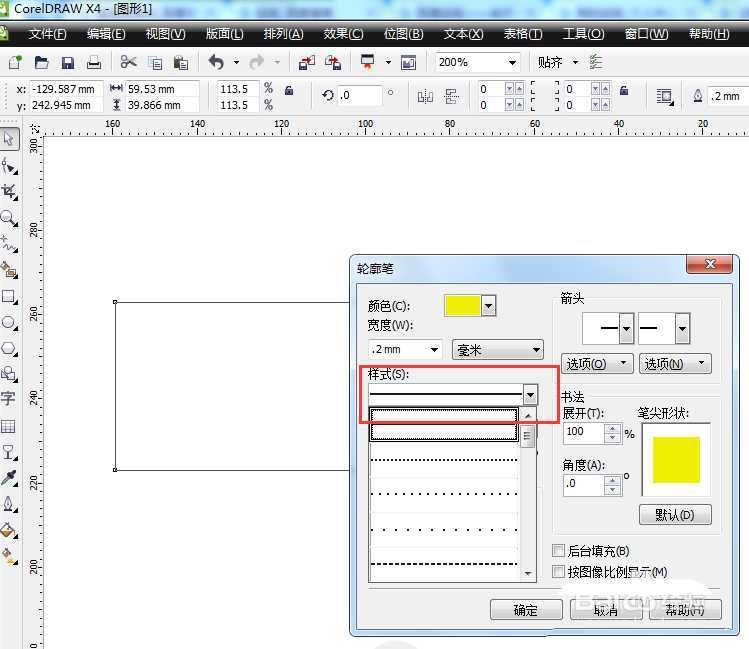The width and height of the screenshot is (749, 649).
Task: Open the 样式(S) line style dropdown
Action: tap(530, 396)
